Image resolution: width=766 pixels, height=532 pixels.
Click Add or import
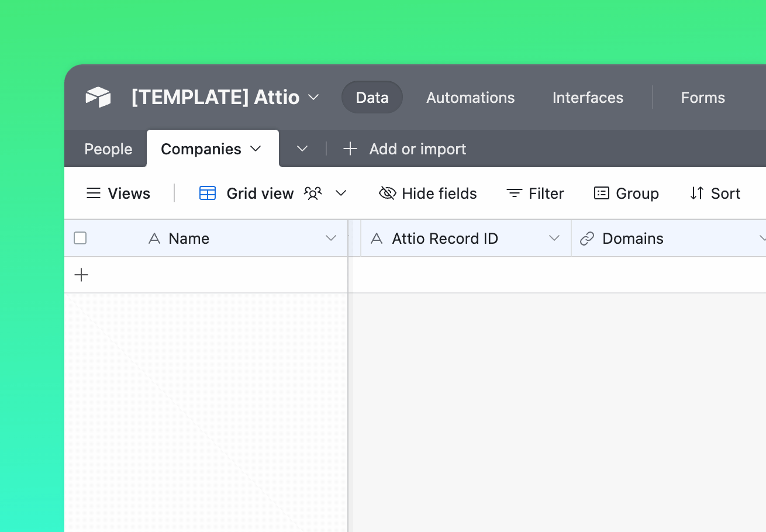point(417,149)
